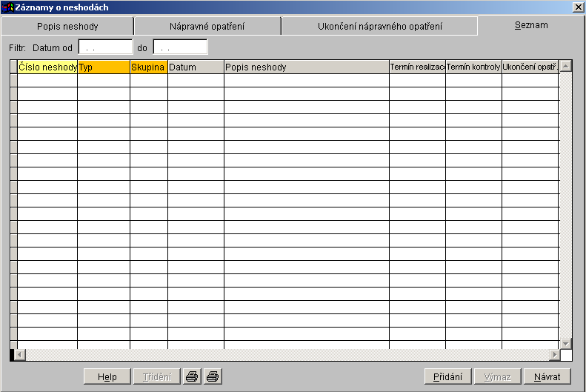Click the Popis neshody column header
The width and height of the screenshot is (586, 392).
[x=307, y=67]
